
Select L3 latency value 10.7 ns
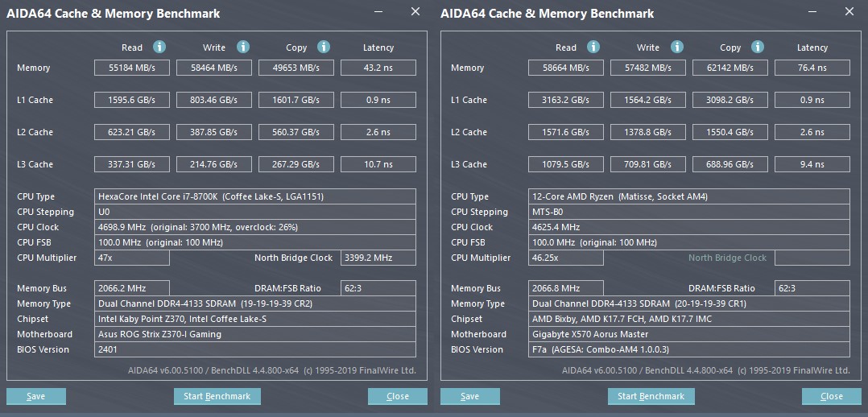pyautogui.click(x=378, y=164)
